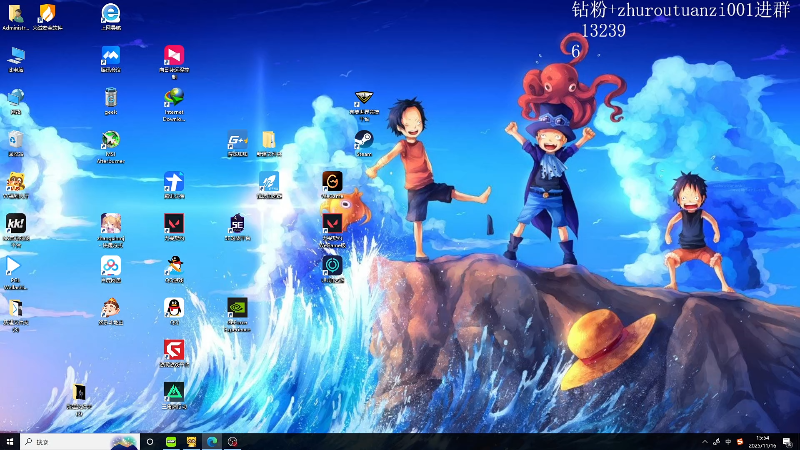Click the taskbar search box
This screenshot has width=800, height=450.
point(80,442)
